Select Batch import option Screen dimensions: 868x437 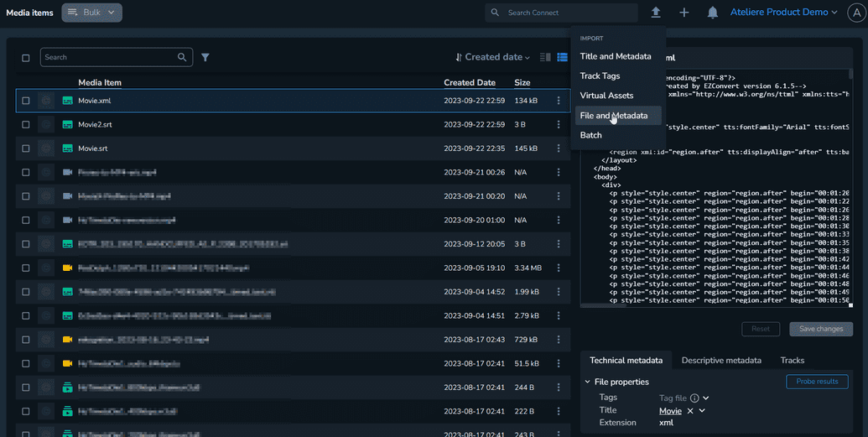(x=590, y=135)
